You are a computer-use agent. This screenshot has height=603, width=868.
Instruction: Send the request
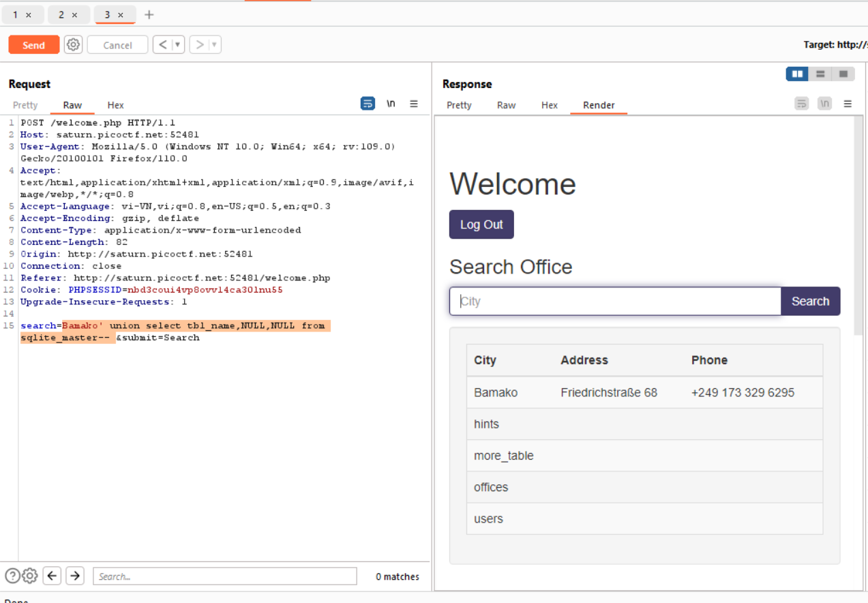point(33,45)
